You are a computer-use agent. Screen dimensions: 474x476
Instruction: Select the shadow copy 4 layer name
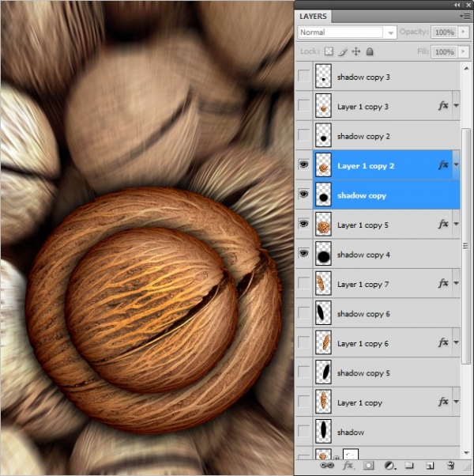point(363,255)
